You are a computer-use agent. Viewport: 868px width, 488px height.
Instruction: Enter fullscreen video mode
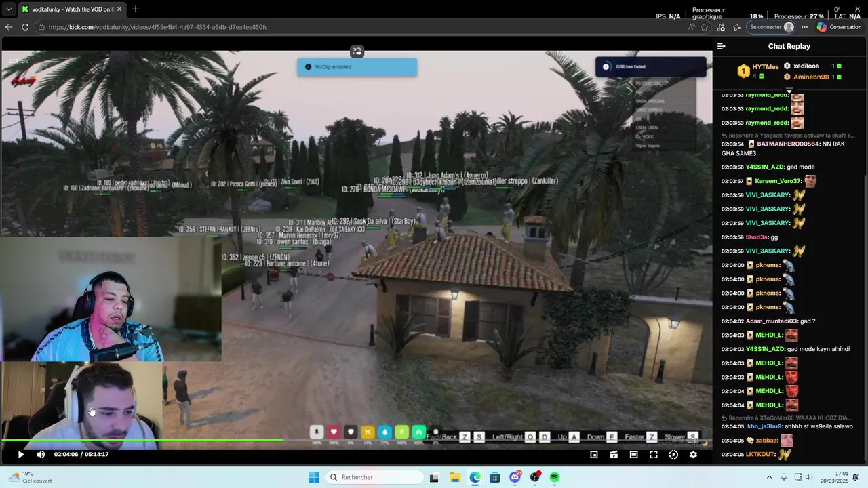coord(654,455)
